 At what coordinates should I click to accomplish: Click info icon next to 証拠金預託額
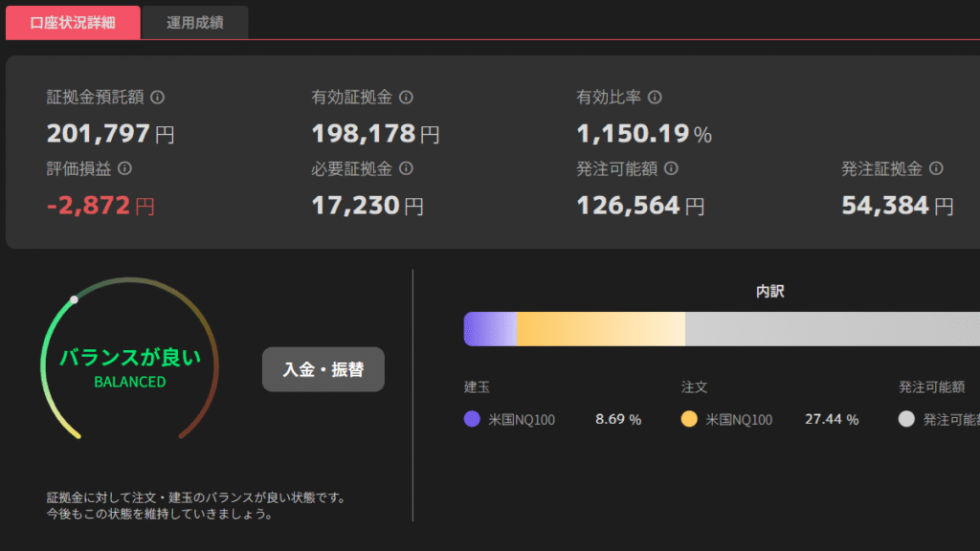(158, 98)
